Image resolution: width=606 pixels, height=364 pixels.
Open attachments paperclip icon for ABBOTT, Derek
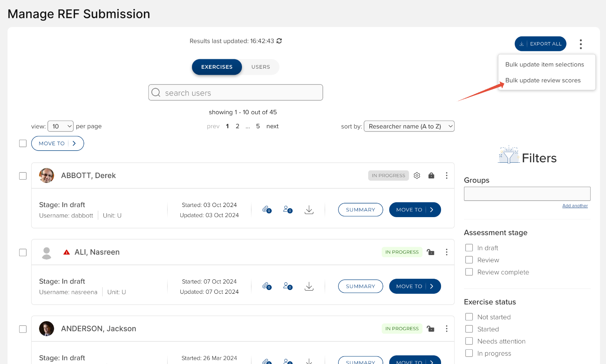coord(266,210)
